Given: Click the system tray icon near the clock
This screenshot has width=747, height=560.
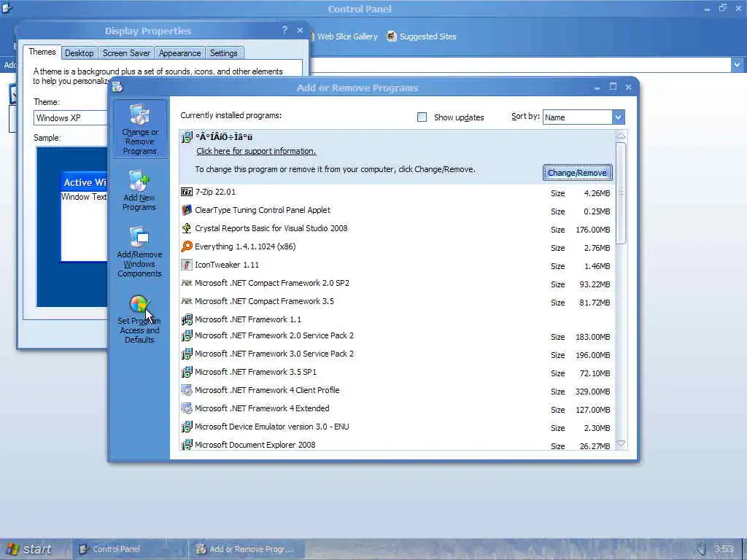Looking at the screenshot, I should click(x=700, y=548).
